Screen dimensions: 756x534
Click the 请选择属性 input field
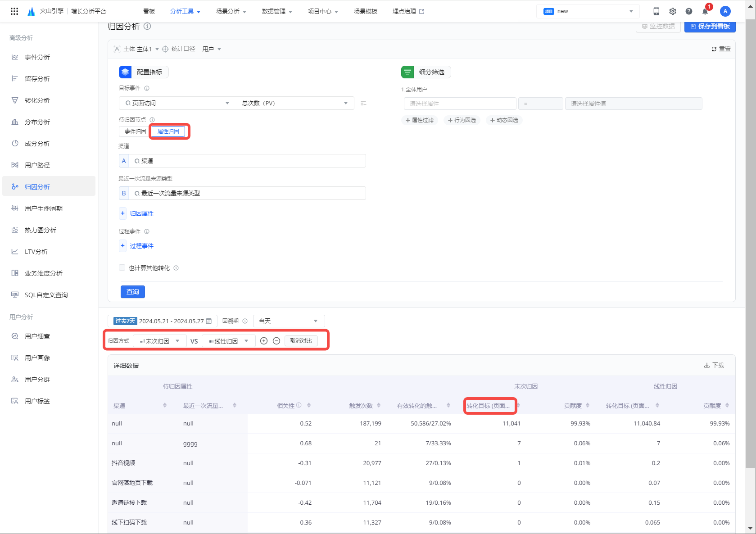click(460, 104)
